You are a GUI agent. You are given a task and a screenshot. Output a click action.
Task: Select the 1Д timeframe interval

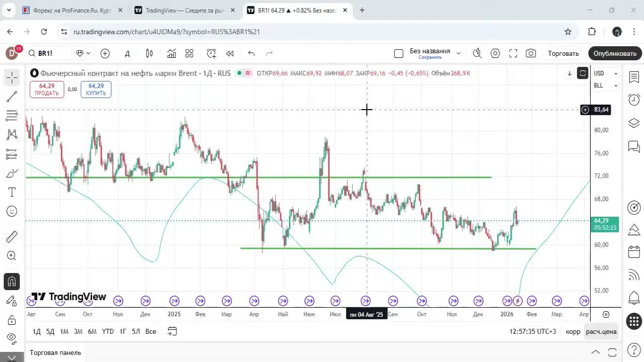pos(36,331)
